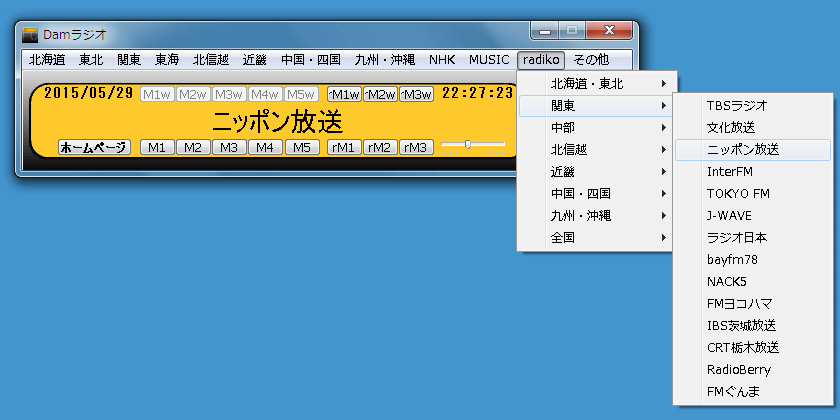Click the greyed M2w button

click(193, 94)
